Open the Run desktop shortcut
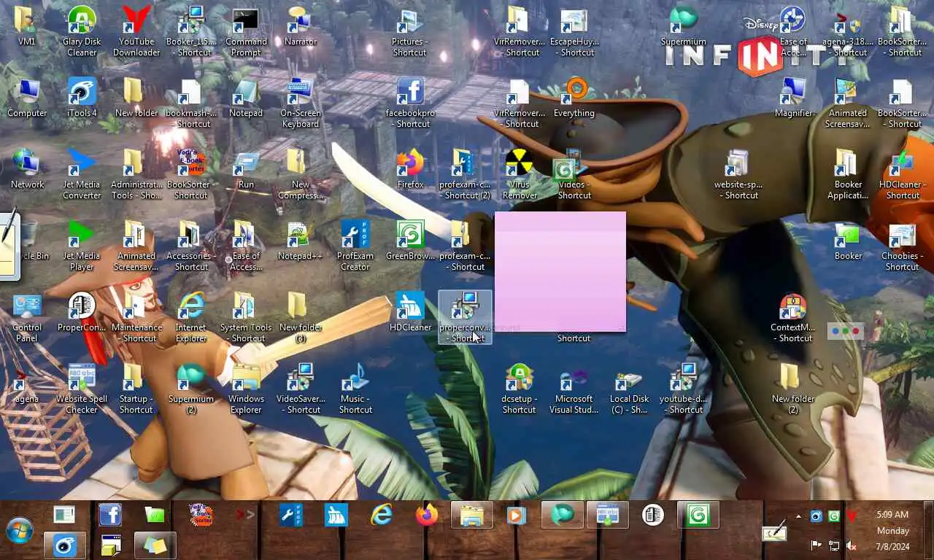The image size is (934, 560). pyautogui.click(x=246, y=170)
